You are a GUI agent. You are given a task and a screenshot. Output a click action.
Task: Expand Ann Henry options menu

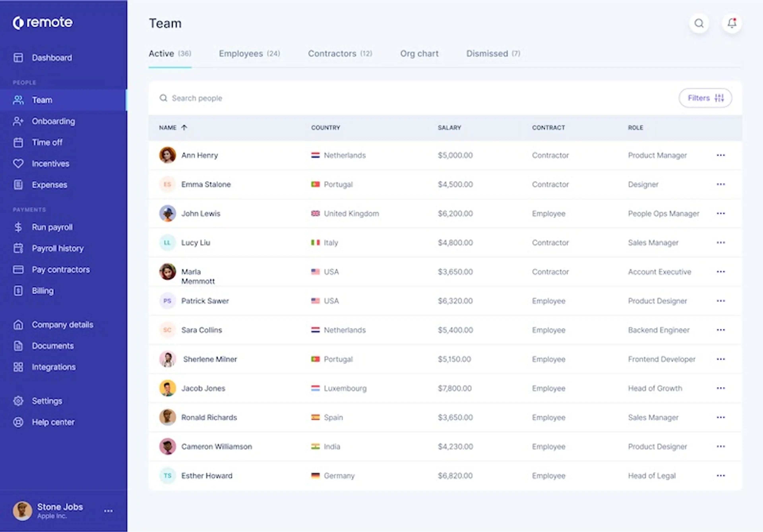coord(721,155)
